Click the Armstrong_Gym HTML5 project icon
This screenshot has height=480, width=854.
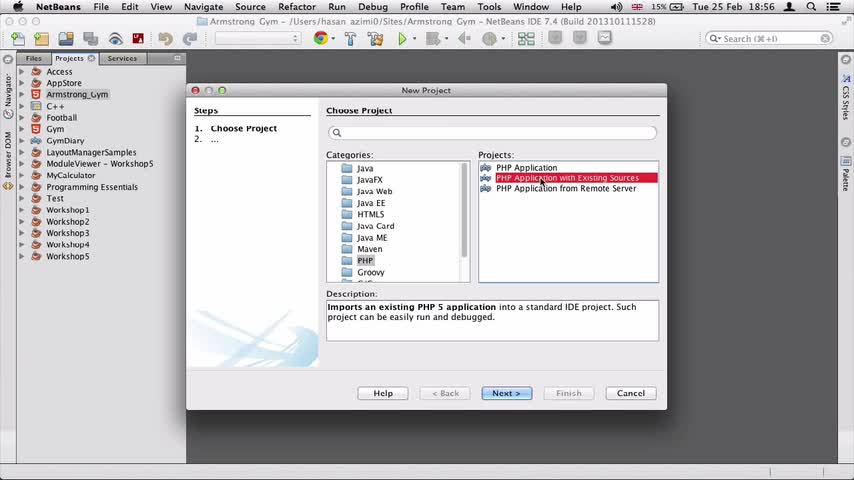coord(36,94)
